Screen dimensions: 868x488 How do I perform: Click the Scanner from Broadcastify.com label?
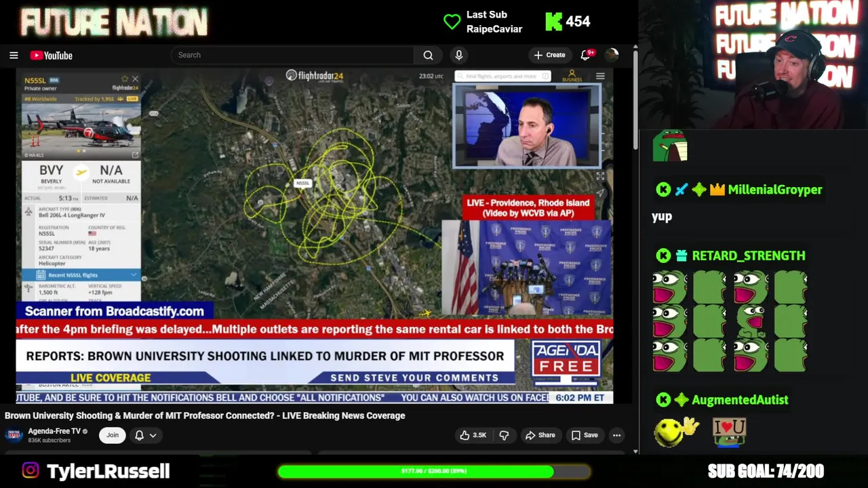114,311
